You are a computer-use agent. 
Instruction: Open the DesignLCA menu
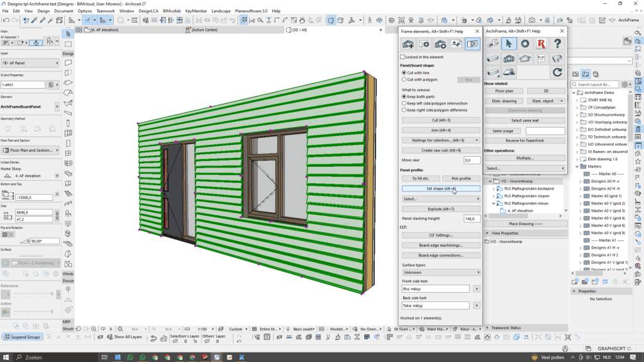148,11
